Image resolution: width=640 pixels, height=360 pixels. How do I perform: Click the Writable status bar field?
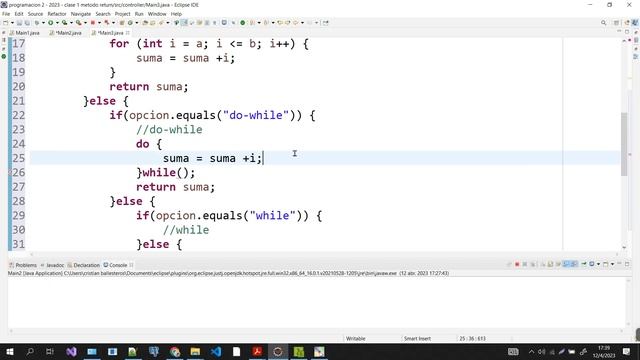point(356,338)
